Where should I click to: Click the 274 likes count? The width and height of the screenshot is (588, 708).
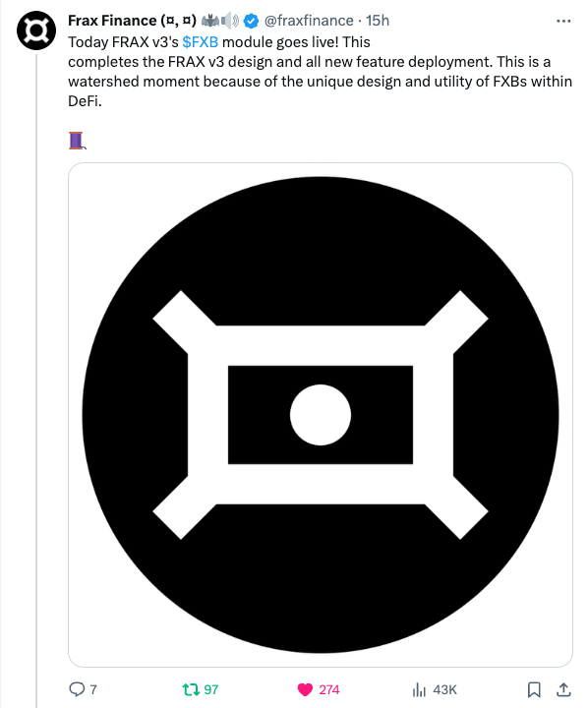329,690
